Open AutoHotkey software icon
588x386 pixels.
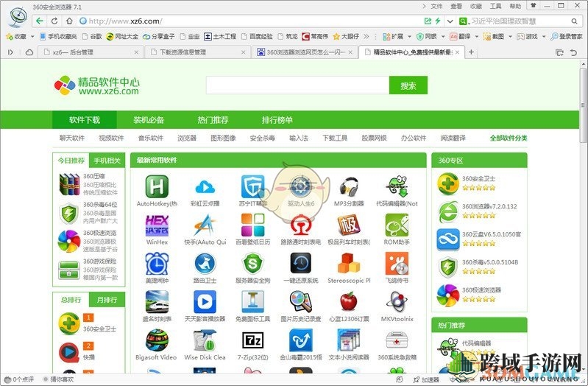[157, 186]
